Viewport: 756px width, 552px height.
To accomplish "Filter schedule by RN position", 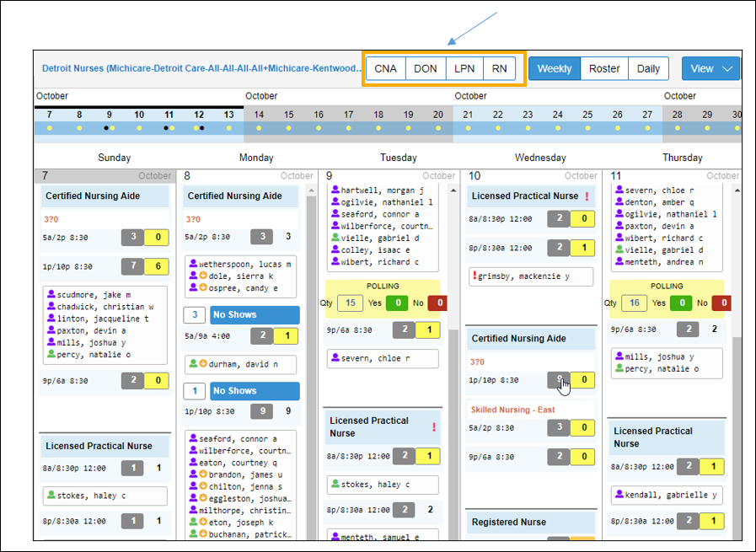I will point(499,68).
